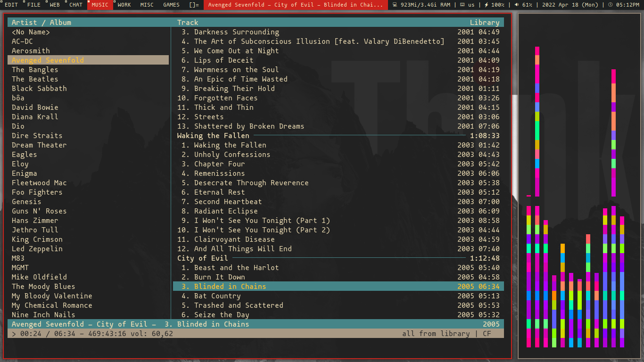Screen dimensions: 644x362
Task: Select Nine Inch Nails in the artist list
Action: (x=88, y=315)
